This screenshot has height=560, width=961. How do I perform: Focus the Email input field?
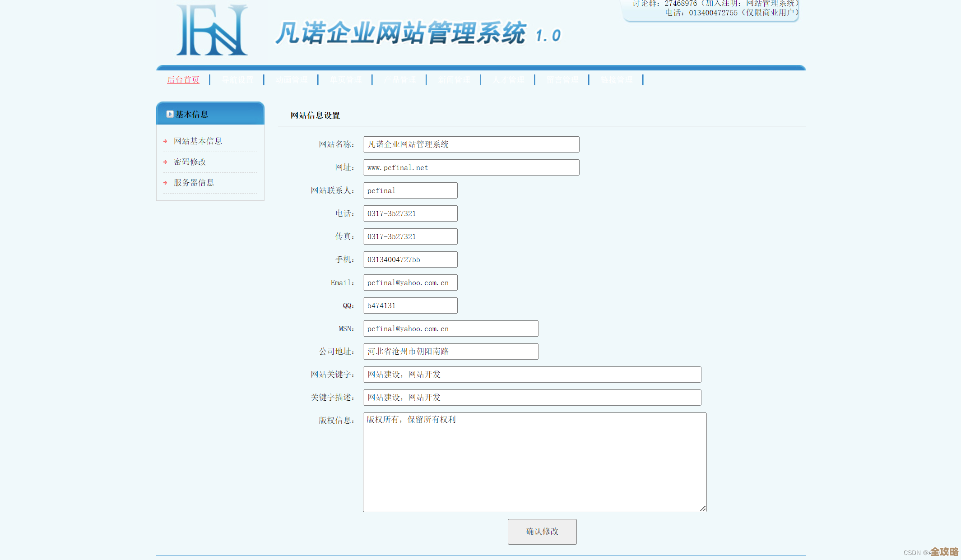410,282
